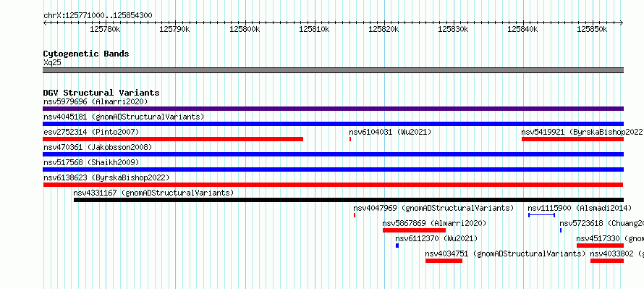This screenshot has width=644, height=289.
Task: Click the 125850k ruler tick label
Action: pyautogui.click(x=592, y=29)
